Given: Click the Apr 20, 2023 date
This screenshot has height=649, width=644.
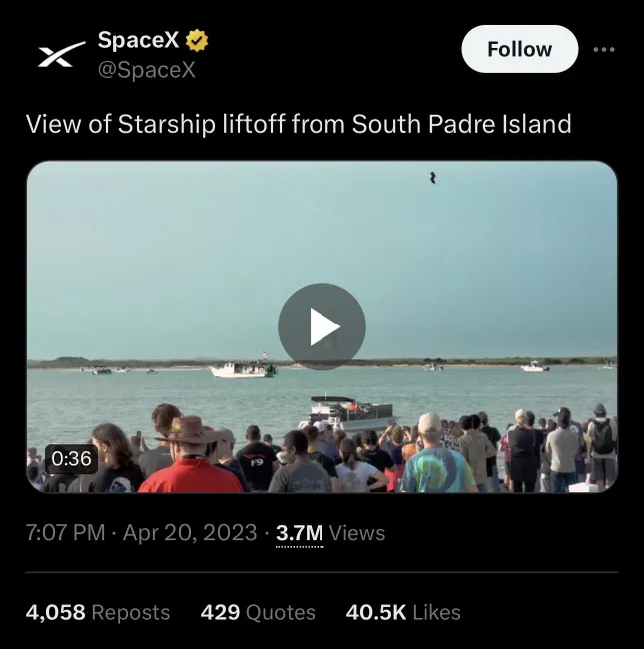Looking at the screenshot, I should tap(190, 533).
